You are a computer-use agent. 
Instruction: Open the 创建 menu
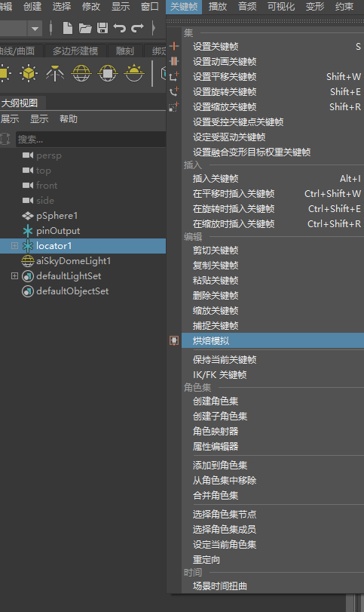32,7
